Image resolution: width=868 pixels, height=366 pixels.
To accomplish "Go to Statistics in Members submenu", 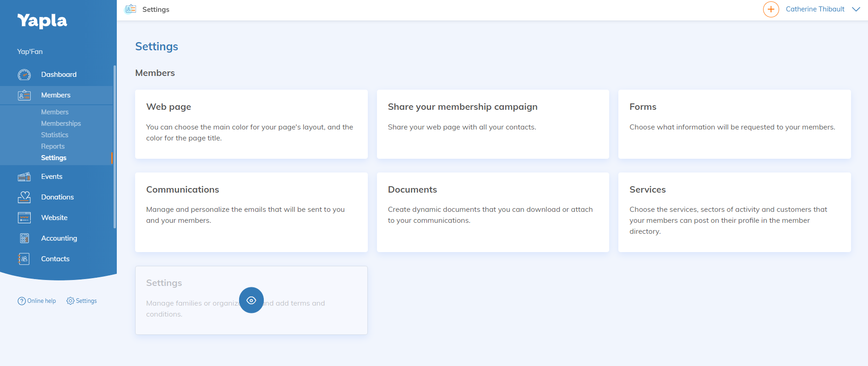I will tap(55, 135).
